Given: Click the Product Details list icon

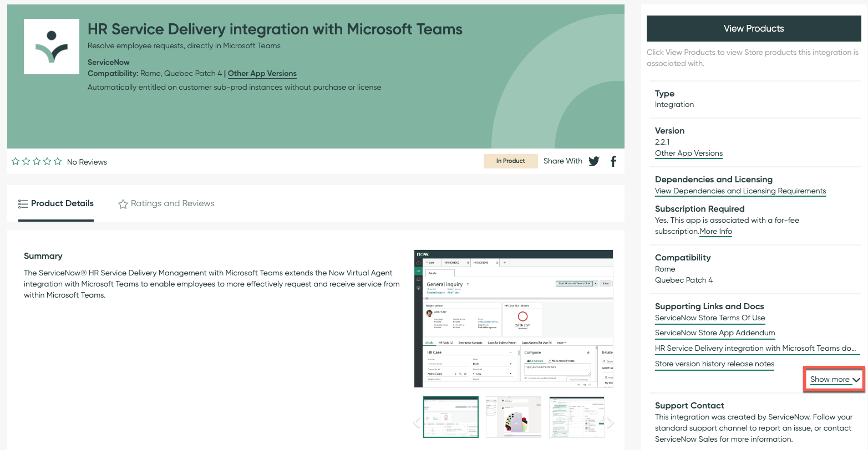Looking at the screenshot, I should pos(23,204).
